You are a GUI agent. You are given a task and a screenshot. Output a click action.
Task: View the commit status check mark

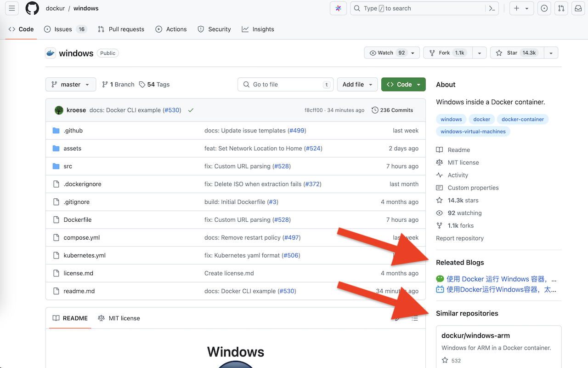[x=191, y=110]
